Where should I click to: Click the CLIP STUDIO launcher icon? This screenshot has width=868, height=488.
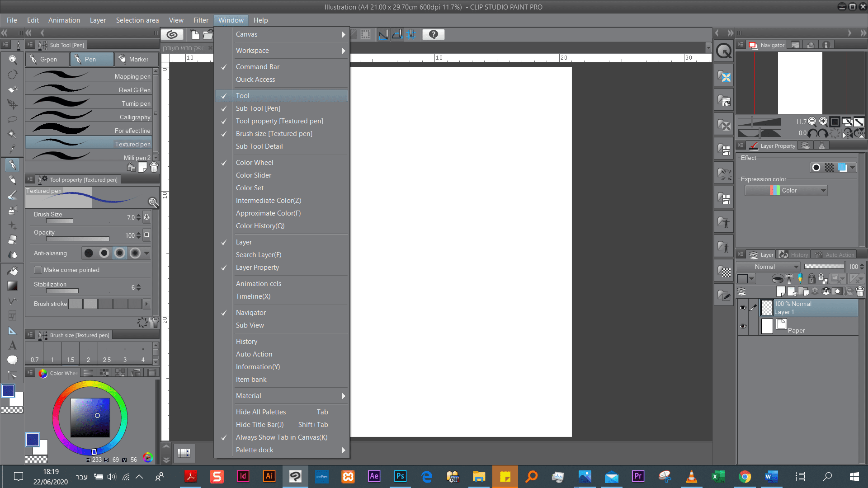172,34
